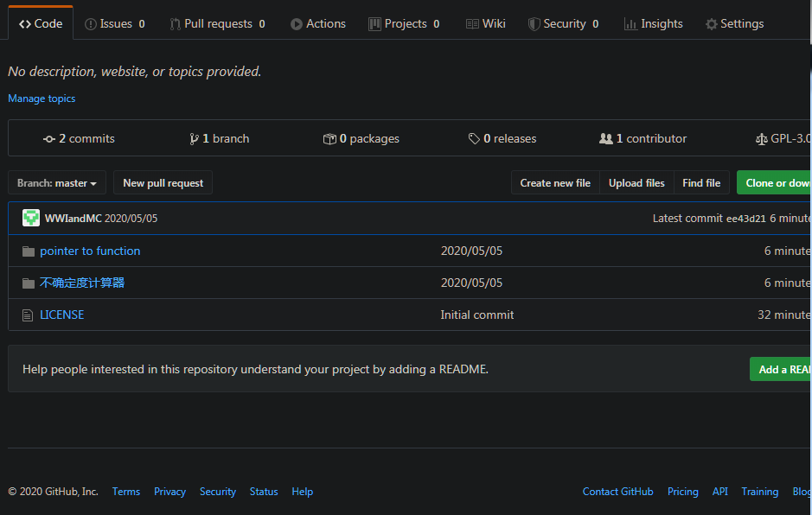This screenshot has height=515, width=812.
Task: Open the 0 packages page
Action: 361,139
